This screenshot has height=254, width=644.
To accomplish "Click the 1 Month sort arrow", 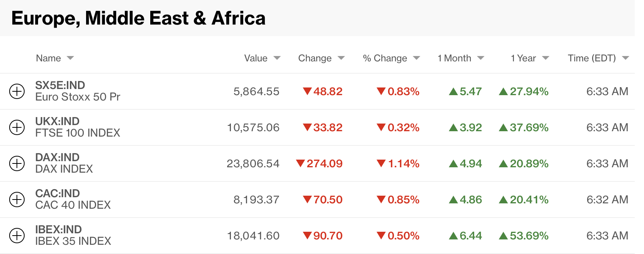I will [481, 58].
